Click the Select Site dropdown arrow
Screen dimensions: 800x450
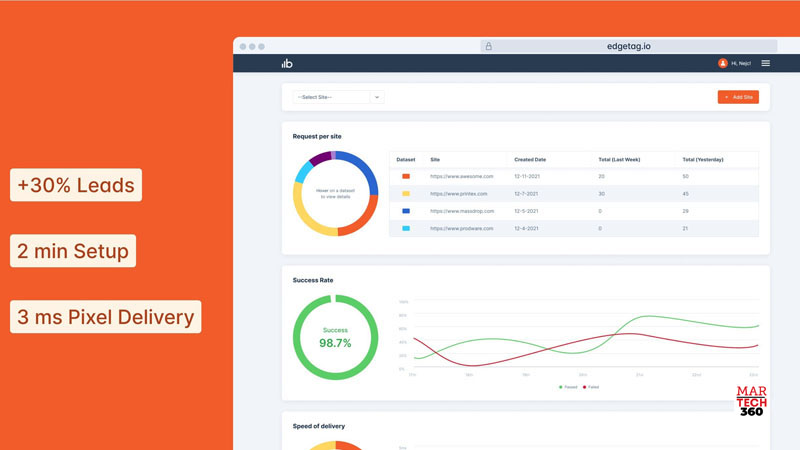[x=377, y=97]
